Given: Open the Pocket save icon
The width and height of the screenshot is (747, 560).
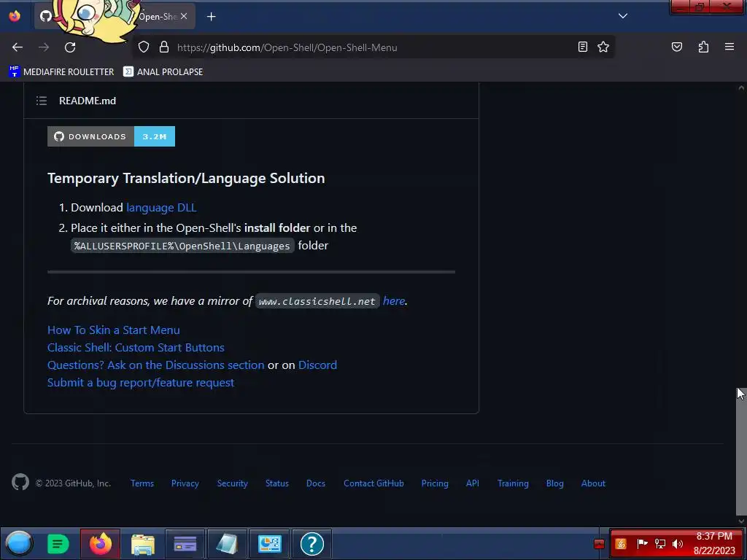Looking at the screenshot, I should point(676,47).
